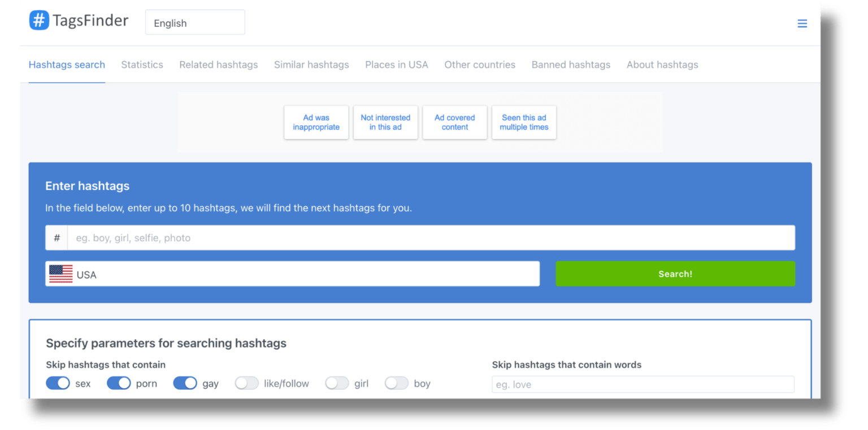Turn off the gay hashtag filter
The image size is (868, 430).
point(185,383)
